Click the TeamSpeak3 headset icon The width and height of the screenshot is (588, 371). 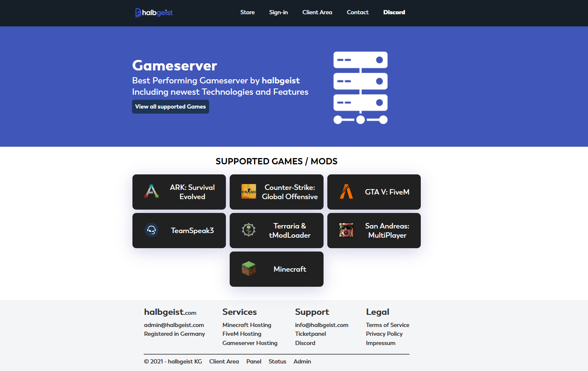pos(151,230)
